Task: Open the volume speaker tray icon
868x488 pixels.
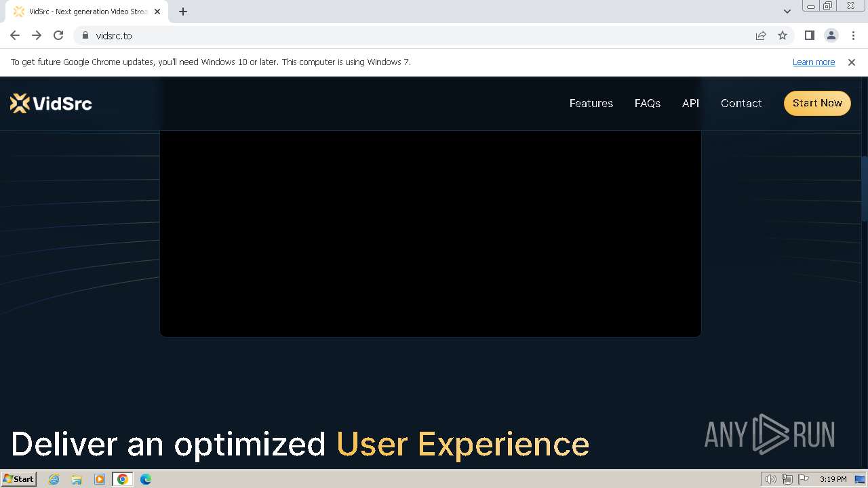Action: [771, 479]
